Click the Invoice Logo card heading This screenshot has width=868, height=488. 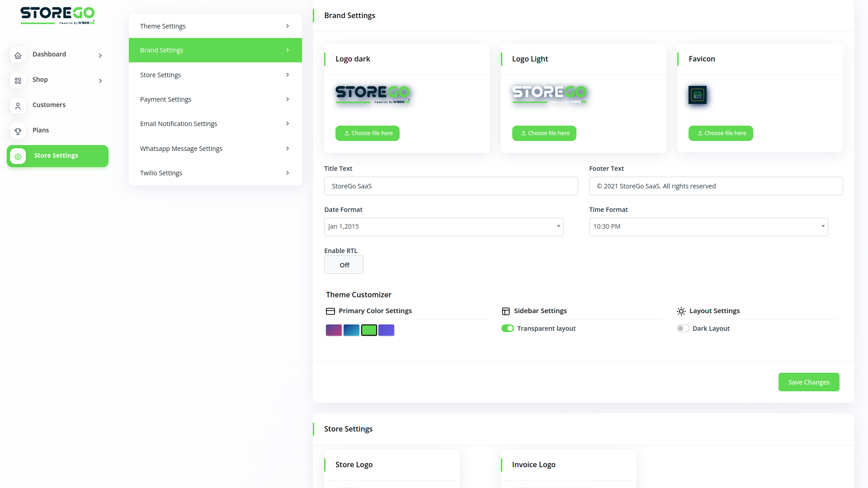click(x=534, y=465)
